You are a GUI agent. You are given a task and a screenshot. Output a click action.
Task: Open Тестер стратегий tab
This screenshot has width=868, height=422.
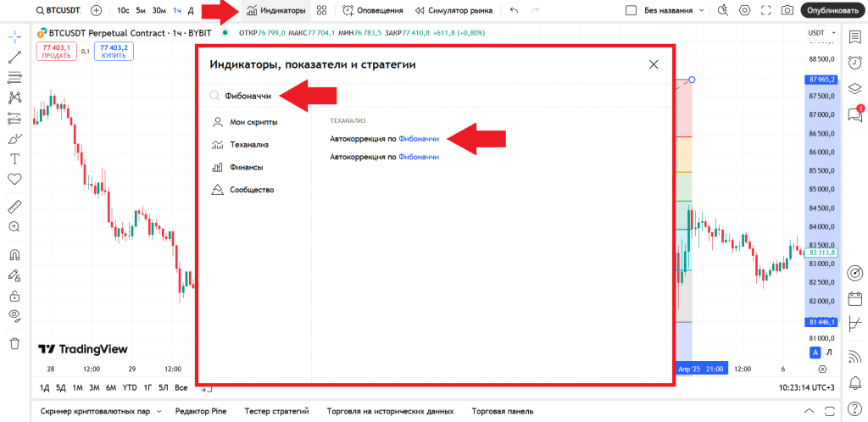[277, 412]
